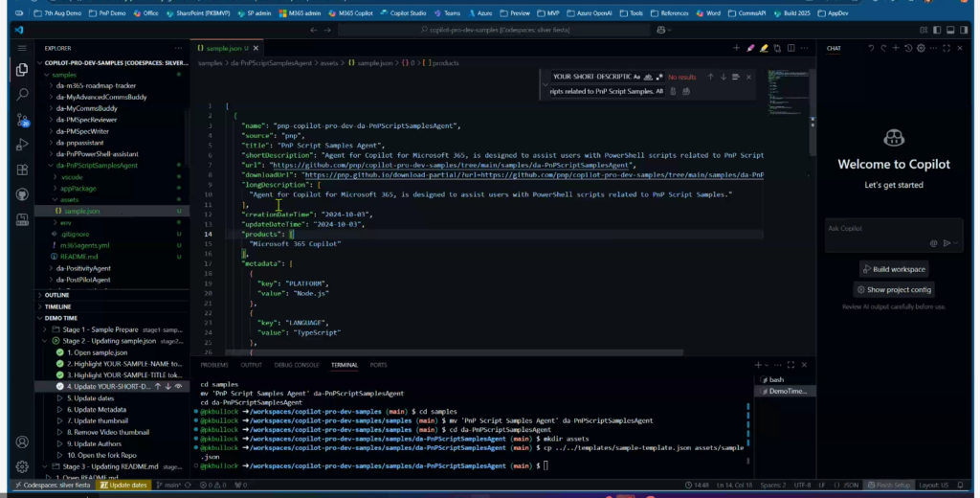Toggle the secondary sidebar layout icon in the title bar
This screenshot has width=980, height=498.
965,30
